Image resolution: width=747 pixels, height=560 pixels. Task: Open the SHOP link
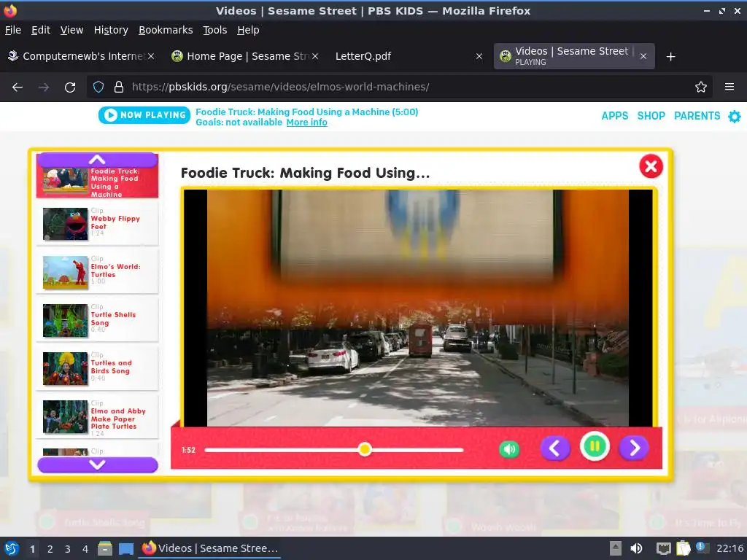click(651, 116)
